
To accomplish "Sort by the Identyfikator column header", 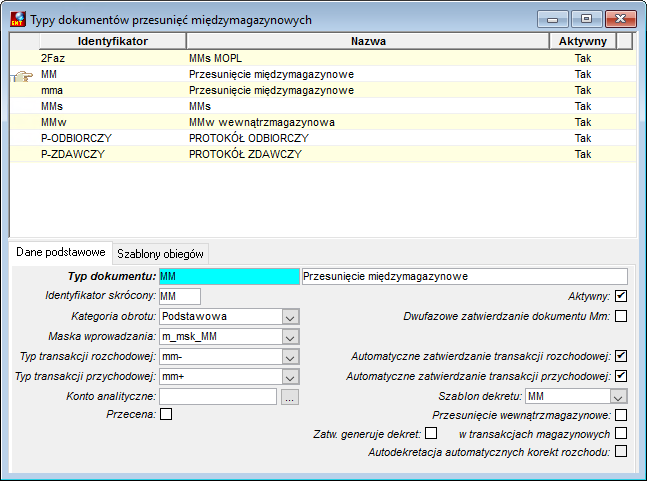I will (x=113, y=41).
